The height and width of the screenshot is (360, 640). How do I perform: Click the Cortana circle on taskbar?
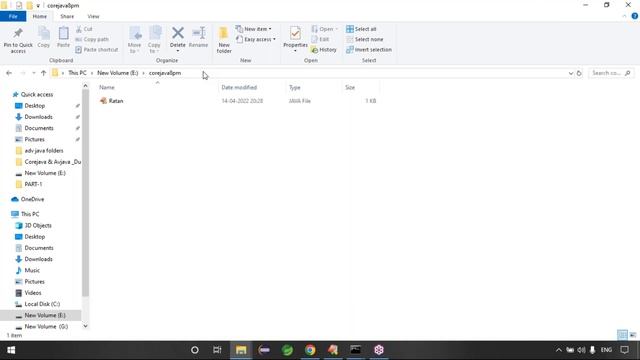point(195,350)
